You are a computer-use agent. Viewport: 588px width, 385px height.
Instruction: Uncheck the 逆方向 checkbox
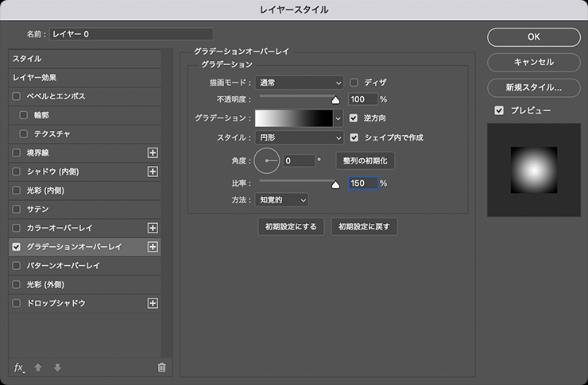[x=354, y=118]
